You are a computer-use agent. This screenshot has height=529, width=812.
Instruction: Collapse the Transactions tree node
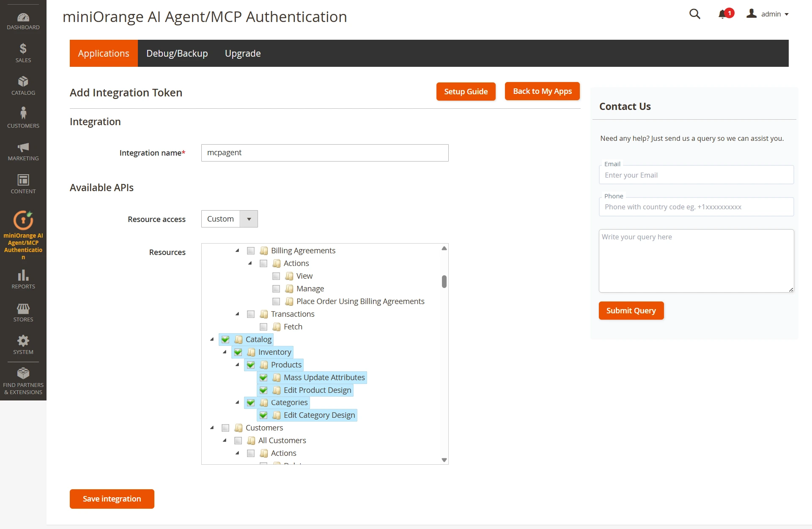pos(237,314)
